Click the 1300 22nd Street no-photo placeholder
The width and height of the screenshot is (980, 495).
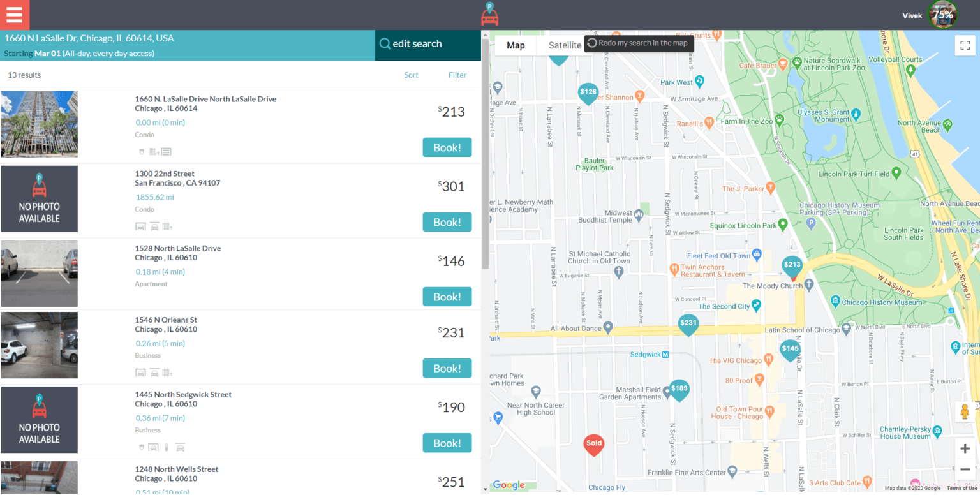[x=39, y=199]
